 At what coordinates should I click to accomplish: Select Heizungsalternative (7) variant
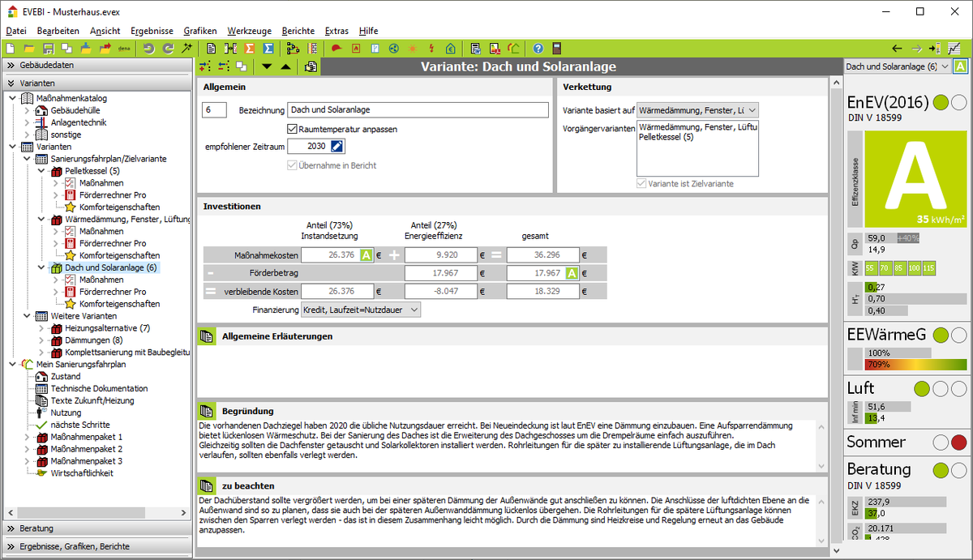point(108,328)
